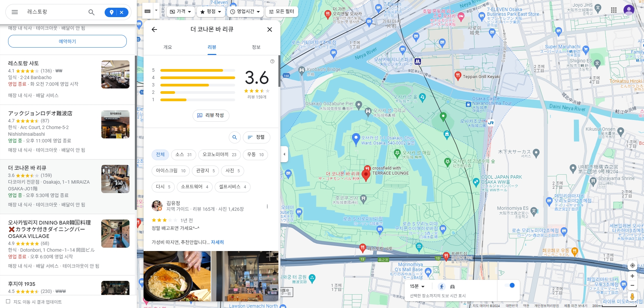Select the 소스 31 filter chip
The image size is (644, 308).
click(183, 155)
